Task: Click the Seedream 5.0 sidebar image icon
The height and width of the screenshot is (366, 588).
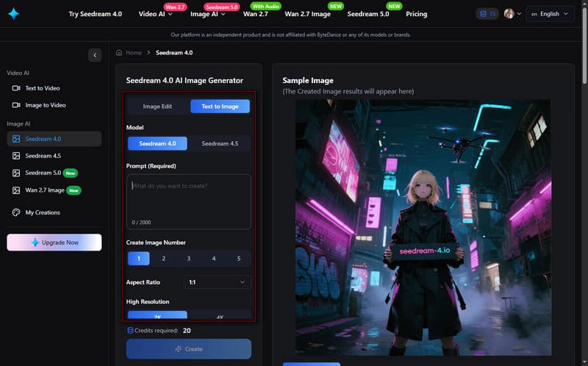Action: tap(16, 173)
